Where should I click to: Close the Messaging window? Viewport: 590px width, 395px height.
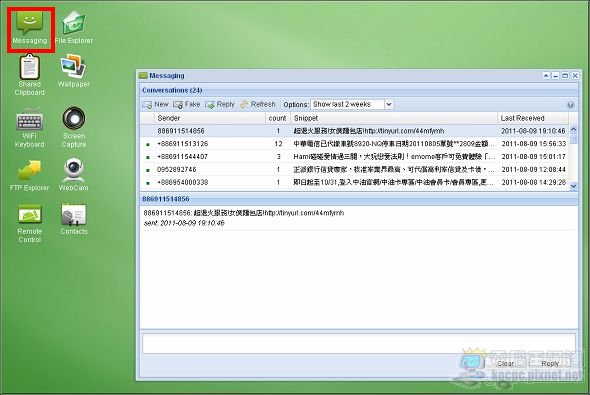pyautogui.click(x=575, y=76)
